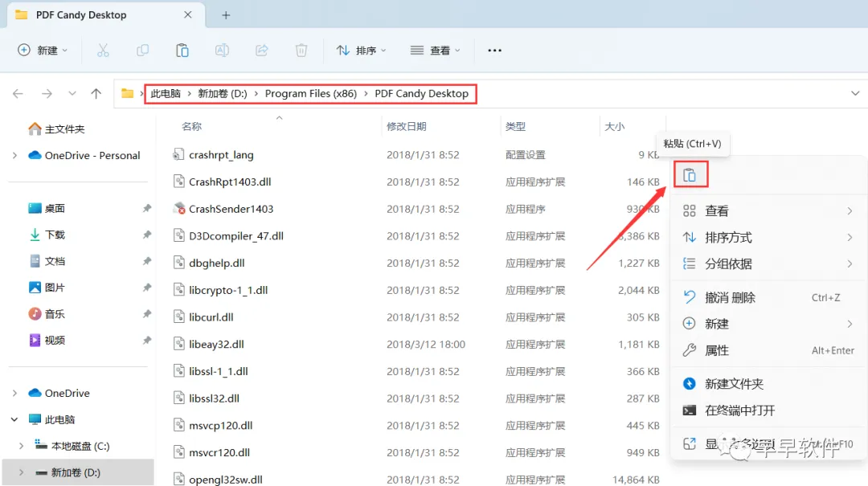Open 文档 Documents in the sidebar
Viewport: 868px width, 486px height.
(x=47, y=261)
